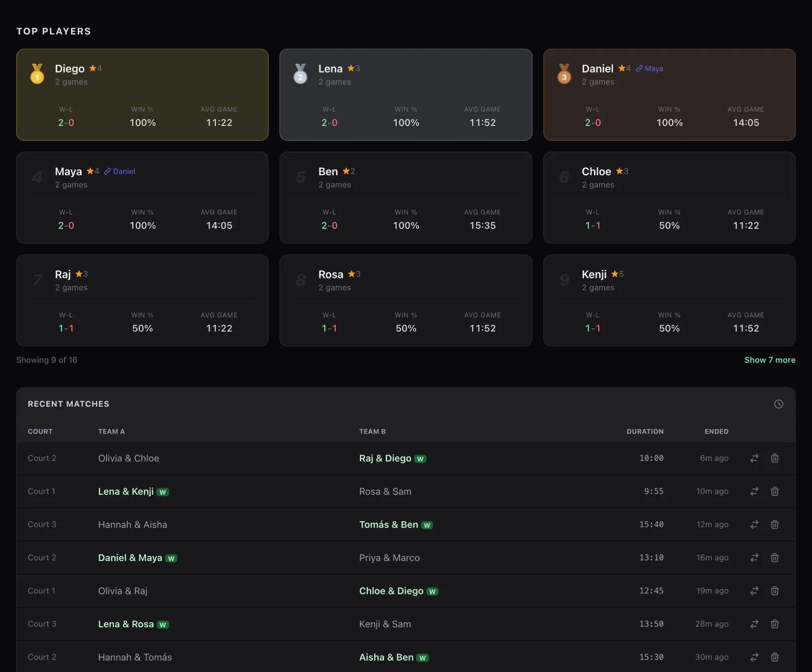Click the Showing 9 of 16 label
Viewport: 812px width, 672px height.
[47, 360]
